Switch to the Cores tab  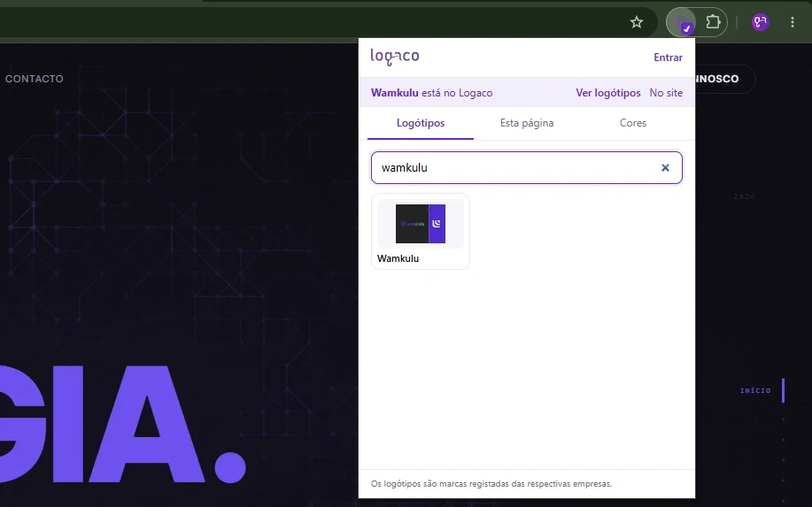(x=633, y=123)
